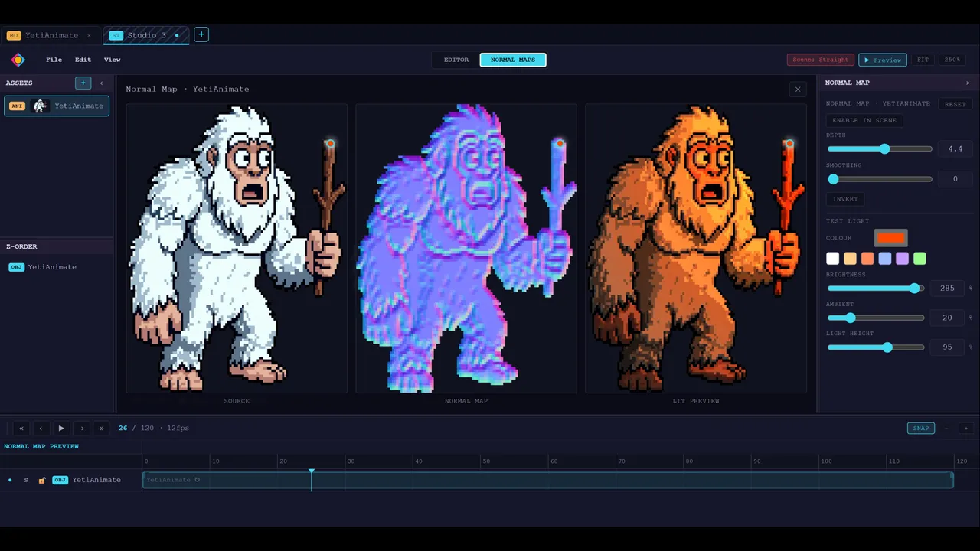This screenshot has height=551, width=980.
Task: Jump to the first frame
Action: pyautogui.click(x=21, y=429)
